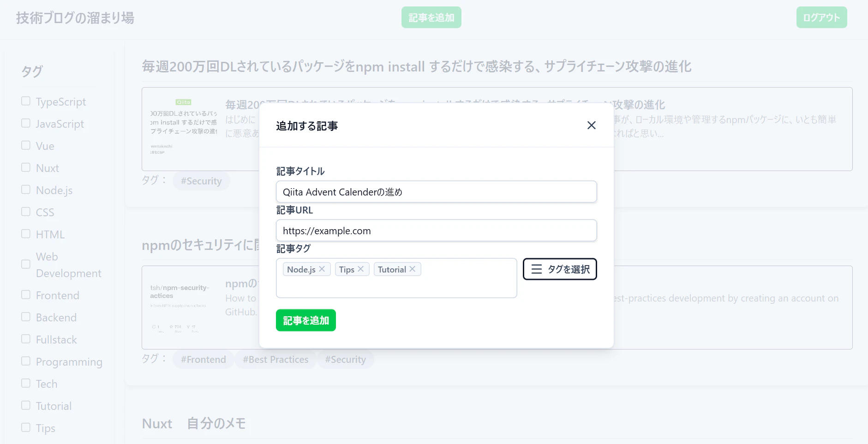Click the #Frontend tag pill
Screen dimensions: 868x444
pyautogui.click(x=203, y=359)
